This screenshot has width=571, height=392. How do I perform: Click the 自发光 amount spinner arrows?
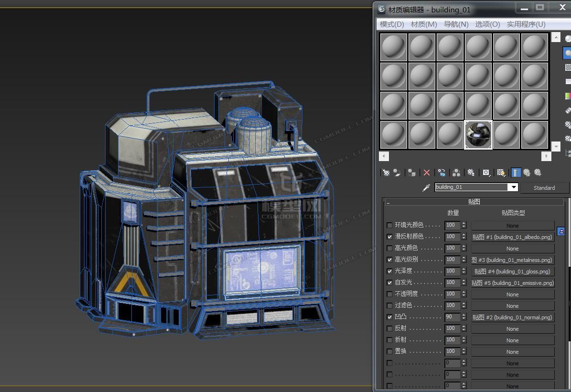464,283
